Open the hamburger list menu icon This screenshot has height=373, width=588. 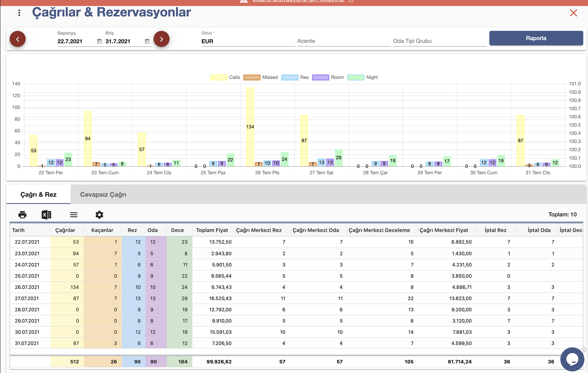pos(74,215)
